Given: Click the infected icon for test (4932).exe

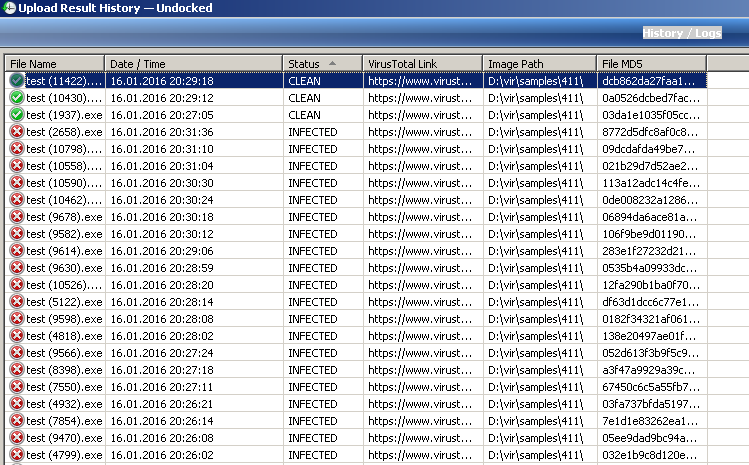Looking at the screenshot, I should [17, 403].
